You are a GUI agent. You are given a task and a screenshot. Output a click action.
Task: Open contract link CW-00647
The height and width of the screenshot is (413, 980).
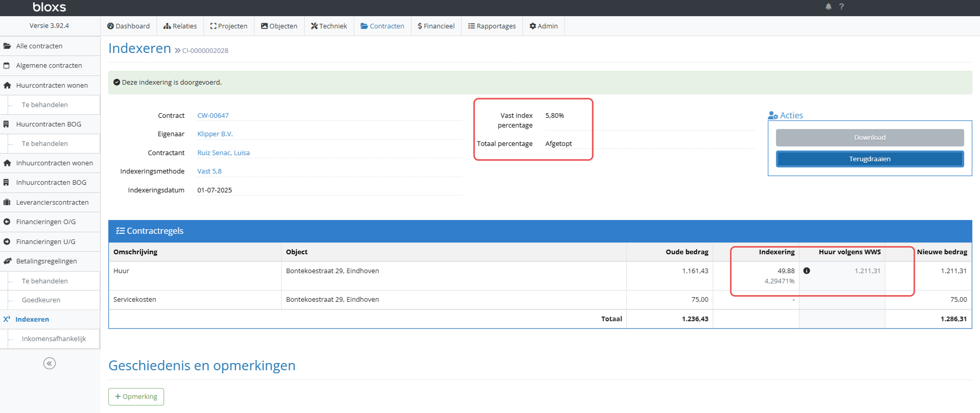(213, 115)
